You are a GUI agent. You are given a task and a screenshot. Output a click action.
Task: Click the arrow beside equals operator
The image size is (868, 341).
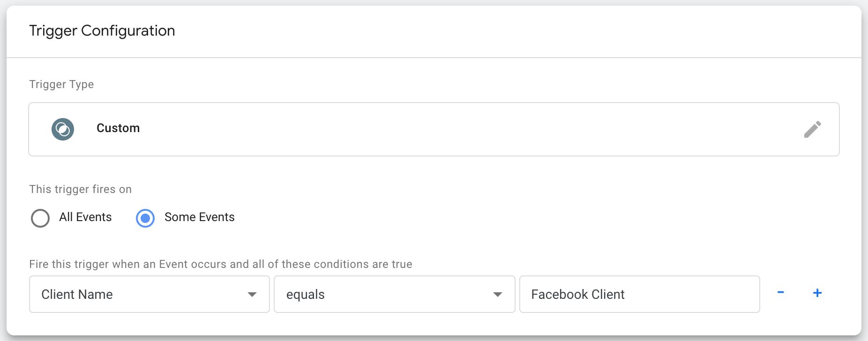click(498, 295)
